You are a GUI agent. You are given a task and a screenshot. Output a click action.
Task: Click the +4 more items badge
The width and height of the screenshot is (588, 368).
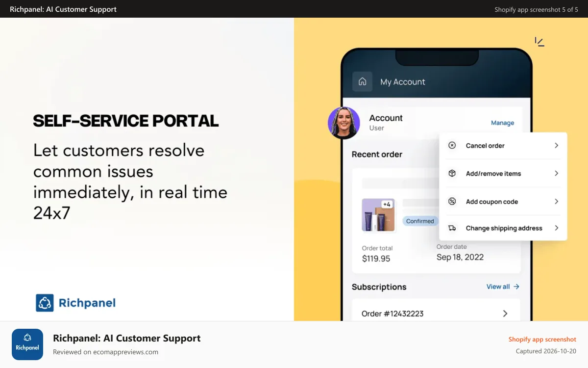387,204
